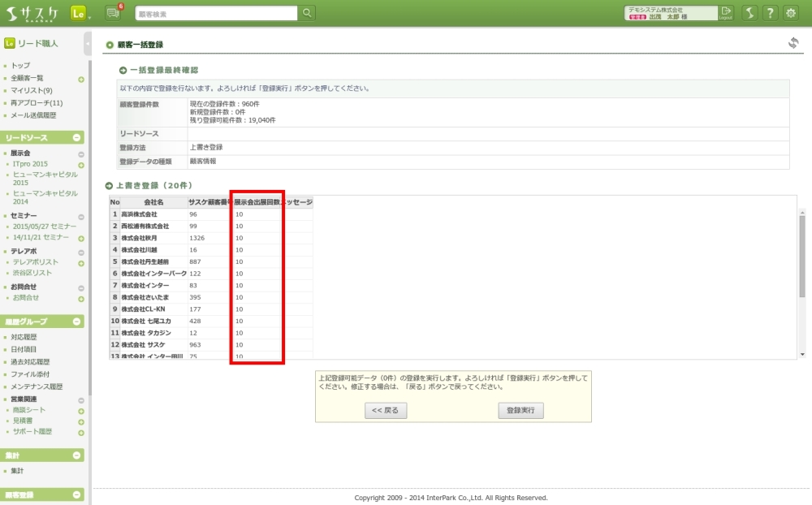Viewport: 812px width, 505px height.
Task: Click the Saaske logo in the header
Action: [33, 13]
